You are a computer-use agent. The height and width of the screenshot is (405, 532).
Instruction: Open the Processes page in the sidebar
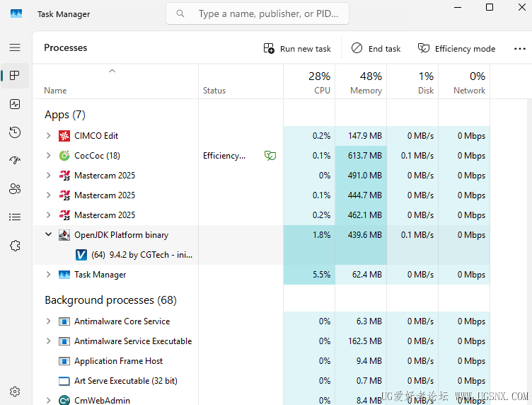pos(15,75)
